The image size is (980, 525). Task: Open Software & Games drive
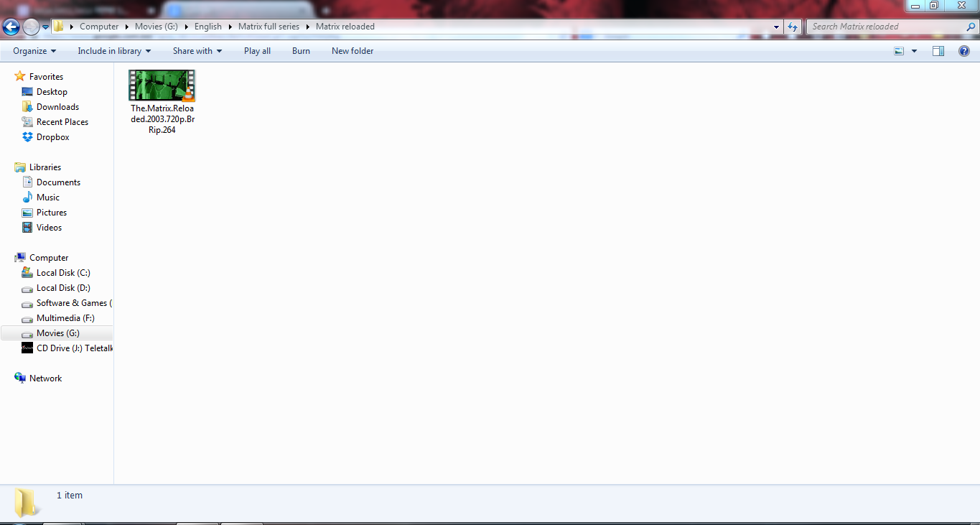point(75,303)
